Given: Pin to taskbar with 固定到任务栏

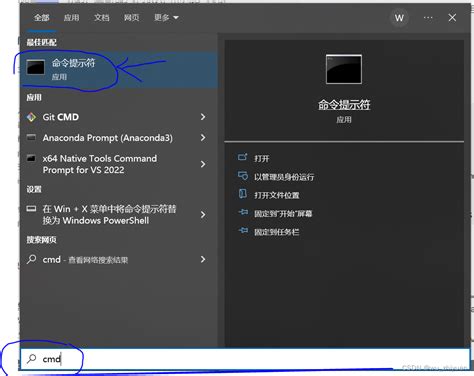Looking at the screenshot, I should coord(277,232).
